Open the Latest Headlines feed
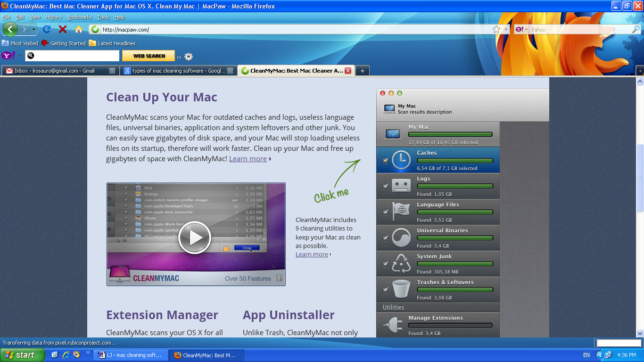The height and width of the screenshot is (362, 644). (x=112, y=43)
